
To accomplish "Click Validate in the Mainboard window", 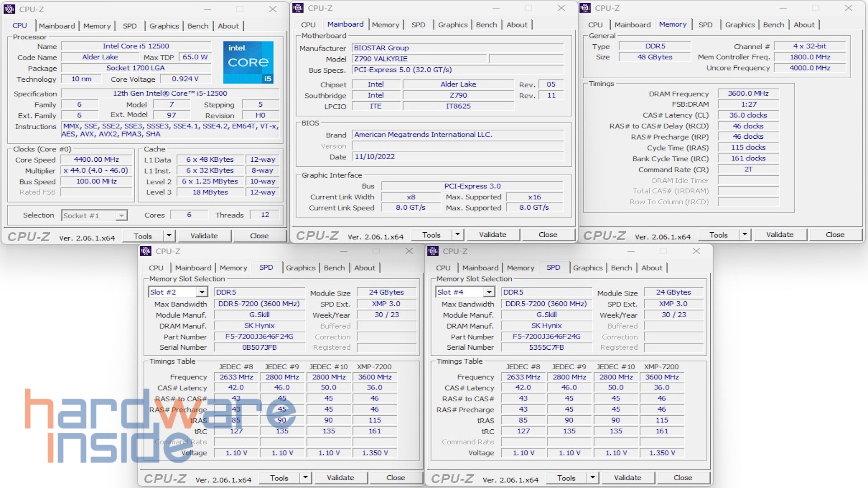I will [493, 235].
